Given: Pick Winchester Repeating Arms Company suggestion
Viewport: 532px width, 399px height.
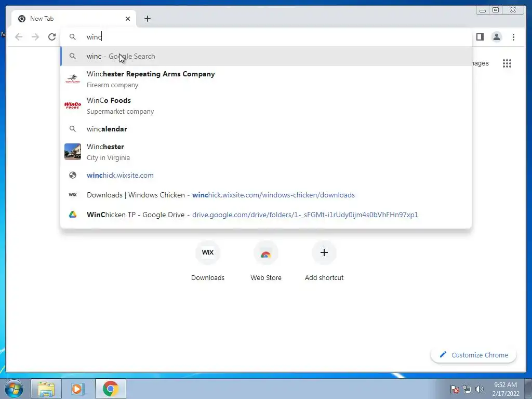Looking at the screenshot, I should pyautogui.click(x=266, y=79).
